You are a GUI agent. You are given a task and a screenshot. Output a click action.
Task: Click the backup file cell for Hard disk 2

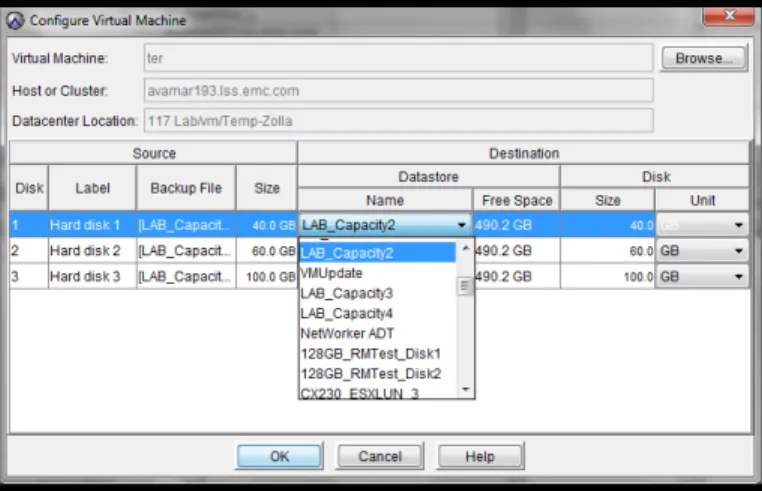pyautogui.click(x=186, y=251)
